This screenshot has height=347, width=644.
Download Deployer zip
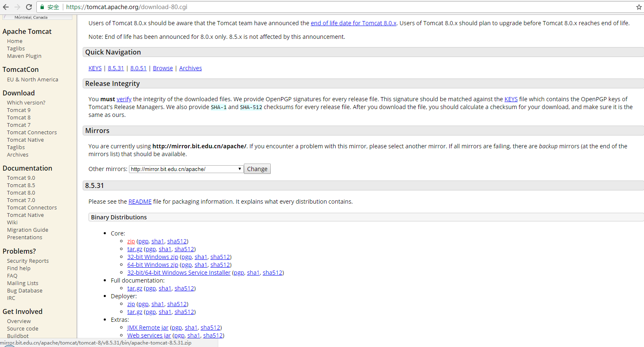(131, 304)
